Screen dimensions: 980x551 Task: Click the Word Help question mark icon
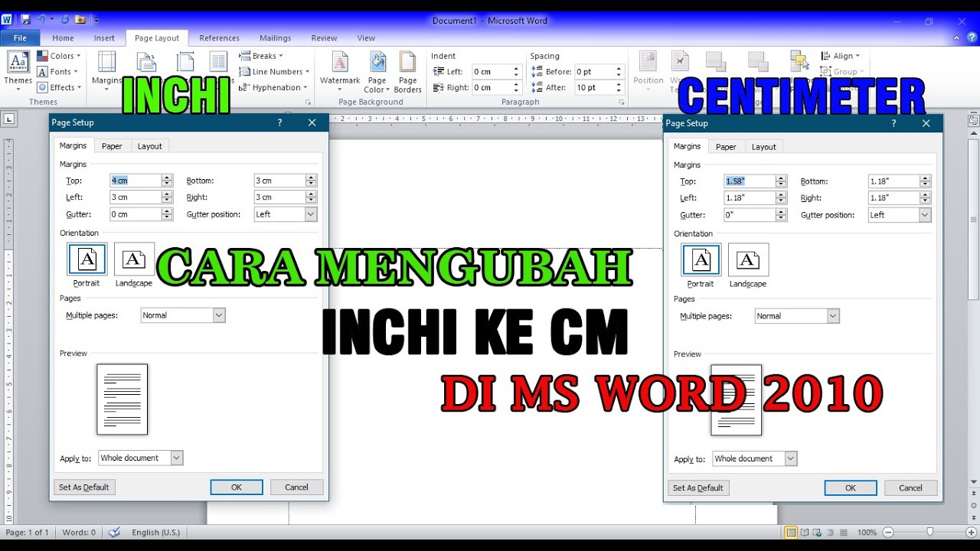tap(971, 37)
